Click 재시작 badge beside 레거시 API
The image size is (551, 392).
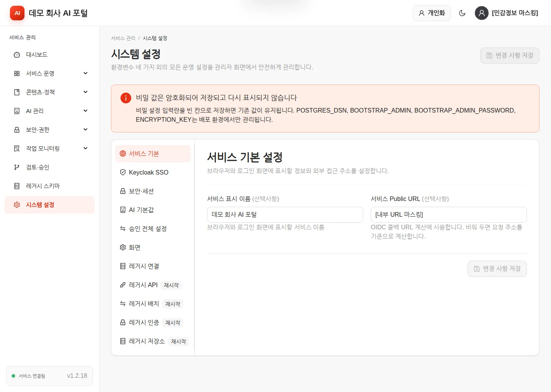coord(171,285)
